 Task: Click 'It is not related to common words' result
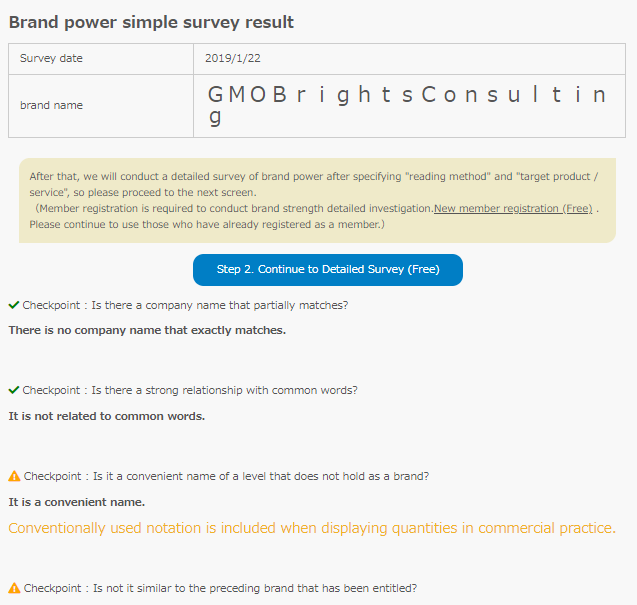(x=107, y=416)
